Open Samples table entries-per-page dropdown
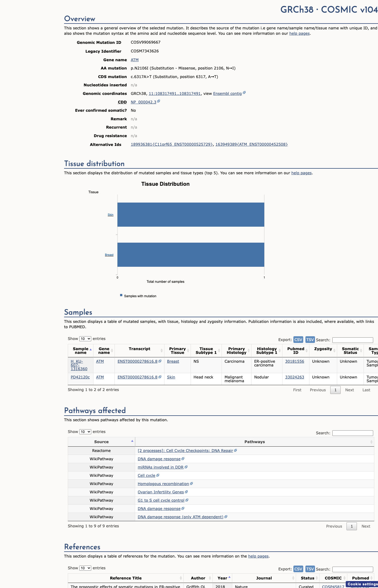378x588 pixels. (x=85, y=339)
